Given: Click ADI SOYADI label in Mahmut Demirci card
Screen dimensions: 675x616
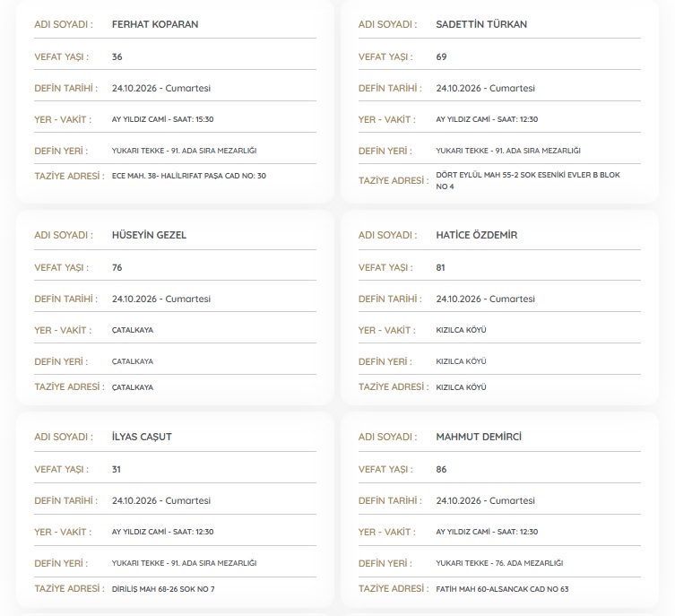Looking at the screenshot, I should [388, 437].
